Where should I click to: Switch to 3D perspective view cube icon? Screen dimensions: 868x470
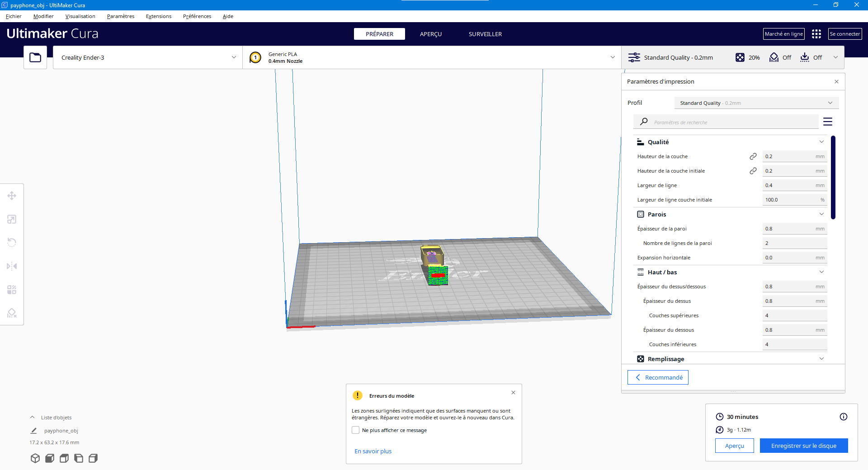click(35, 458)
